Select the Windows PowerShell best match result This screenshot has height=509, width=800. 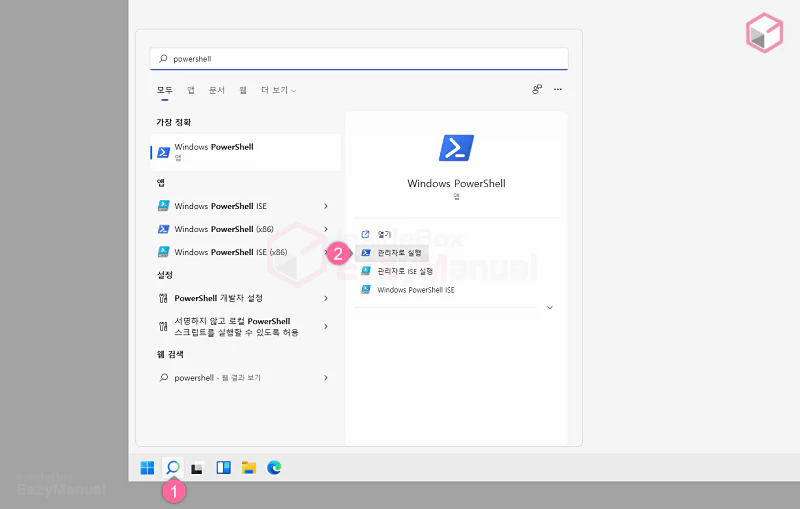245,152
